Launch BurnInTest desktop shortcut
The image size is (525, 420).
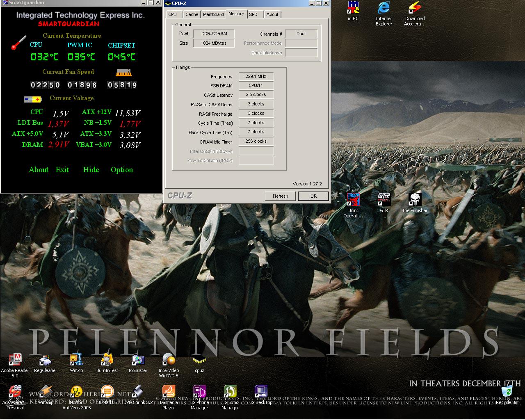point(107,363)
